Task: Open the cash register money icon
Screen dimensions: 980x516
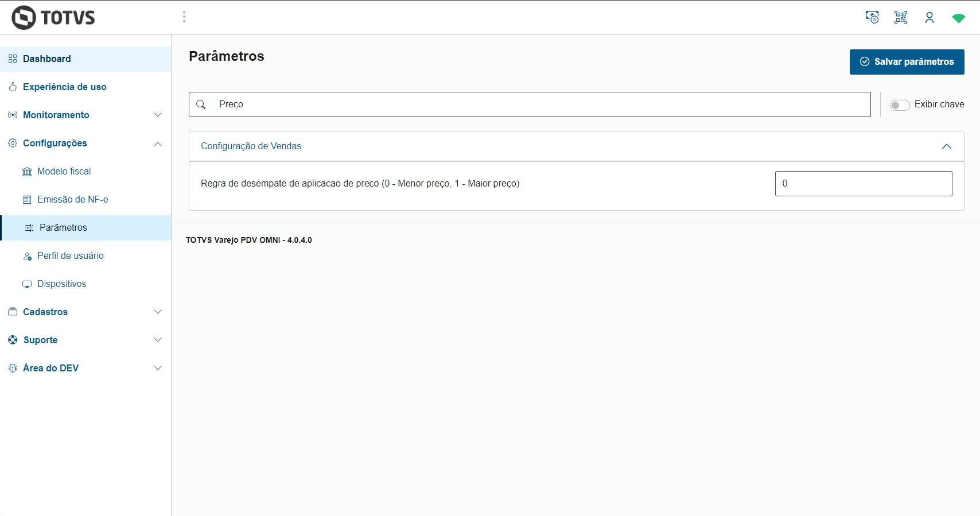Action: pos(872,17)
